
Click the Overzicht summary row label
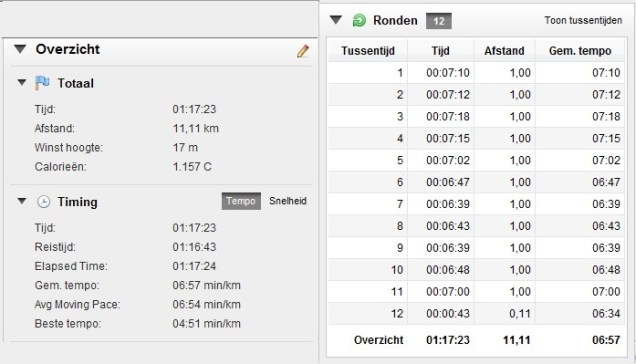tap(378, 340)
